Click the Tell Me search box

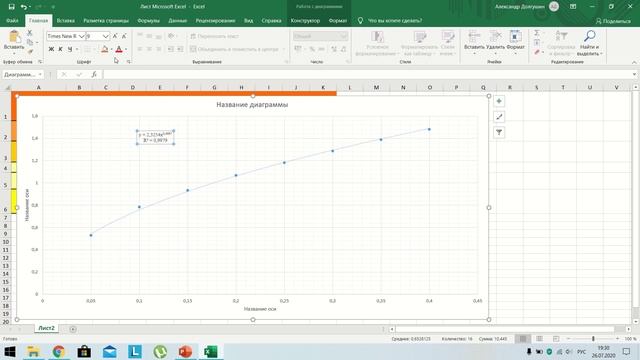tap(395, 20)
